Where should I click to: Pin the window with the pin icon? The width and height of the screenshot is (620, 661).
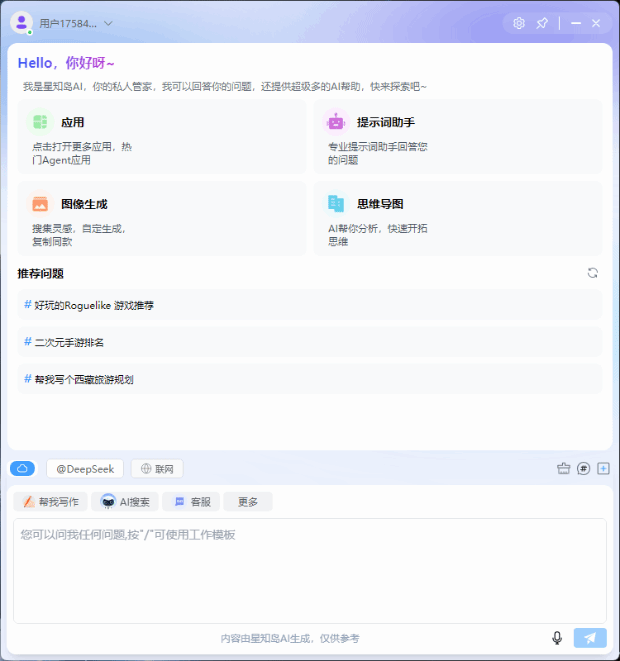pyautogui.click(x=542, y=23)
